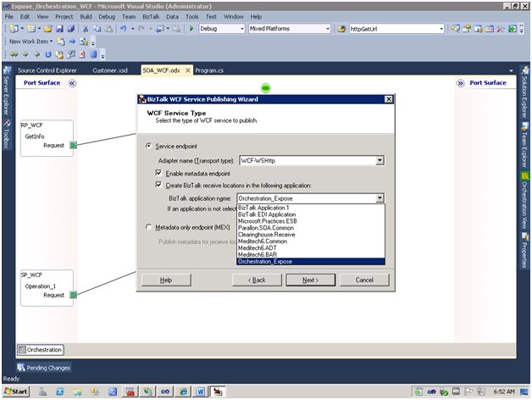
Task: Click the Windows Start button
Action: coord(16,392)
